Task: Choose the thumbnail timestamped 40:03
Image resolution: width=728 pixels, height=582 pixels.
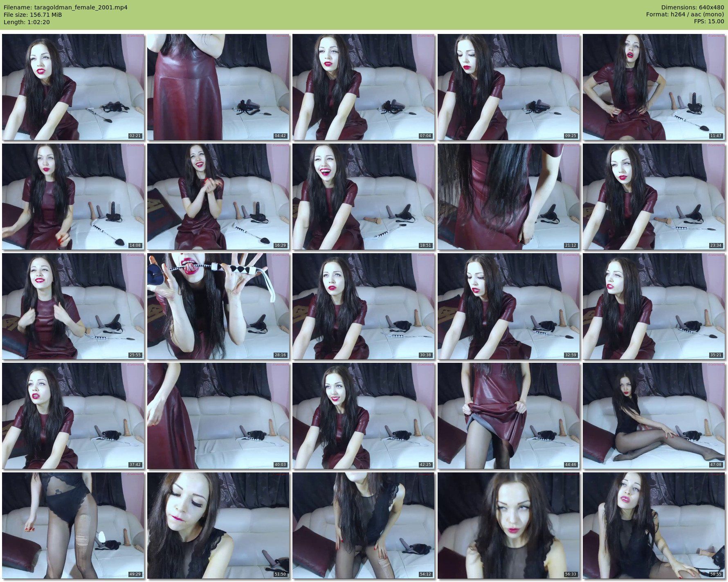Action: point(218,416)
